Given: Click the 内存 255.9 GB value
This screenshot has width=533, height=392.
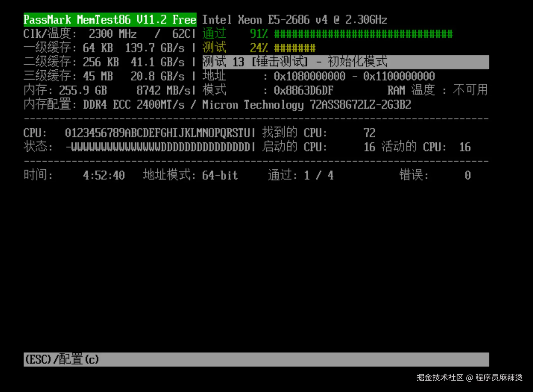Looking at the screenshot, I should click(x=83, y=90).
